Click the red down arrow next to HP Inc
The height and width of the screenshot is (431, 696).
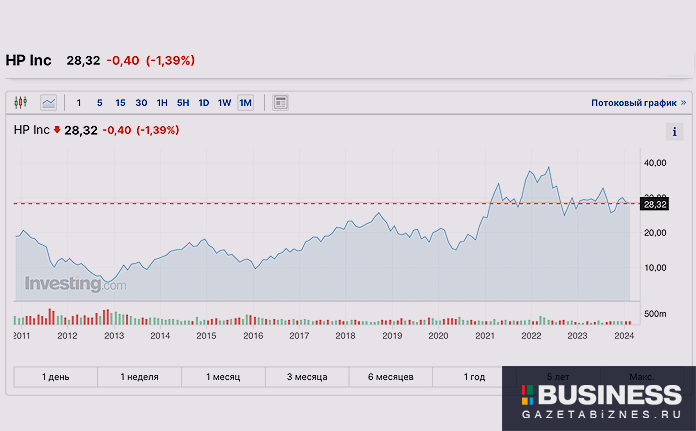coord(57,130)
